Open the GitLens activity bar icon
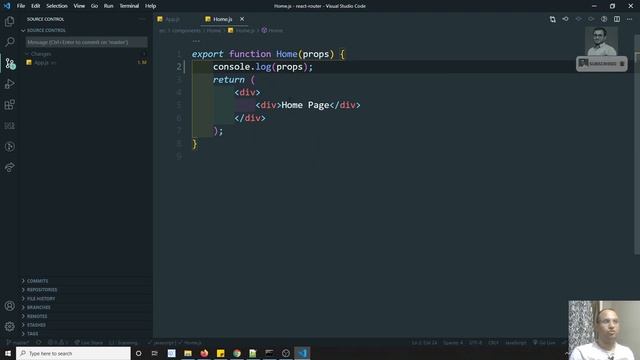640x360 pixels. point(9,147)
